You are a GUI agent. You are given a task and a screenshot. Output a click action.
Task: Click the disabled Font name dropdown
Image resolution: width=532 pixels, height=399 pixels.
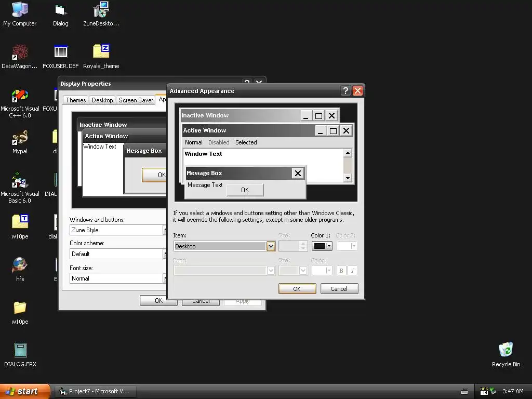click(224, 270)
